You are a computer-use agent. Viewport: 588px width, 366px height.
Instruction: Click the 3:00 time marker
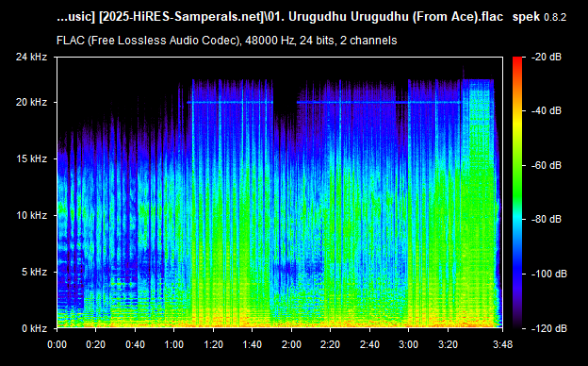[409, 344]
